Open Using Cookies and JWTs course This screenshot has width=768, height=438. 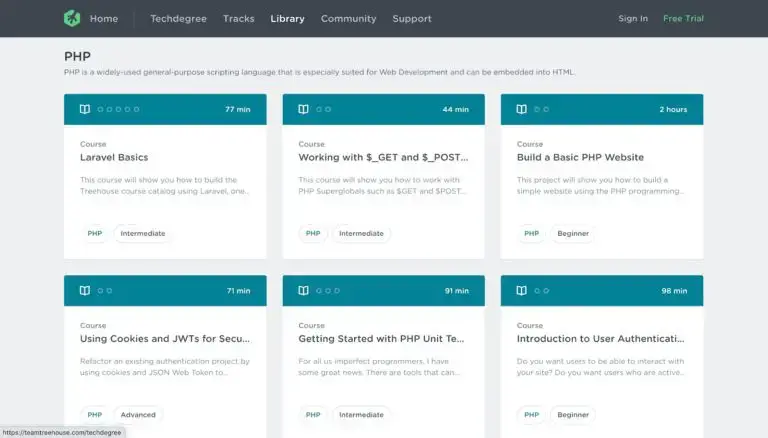[165, 339]
